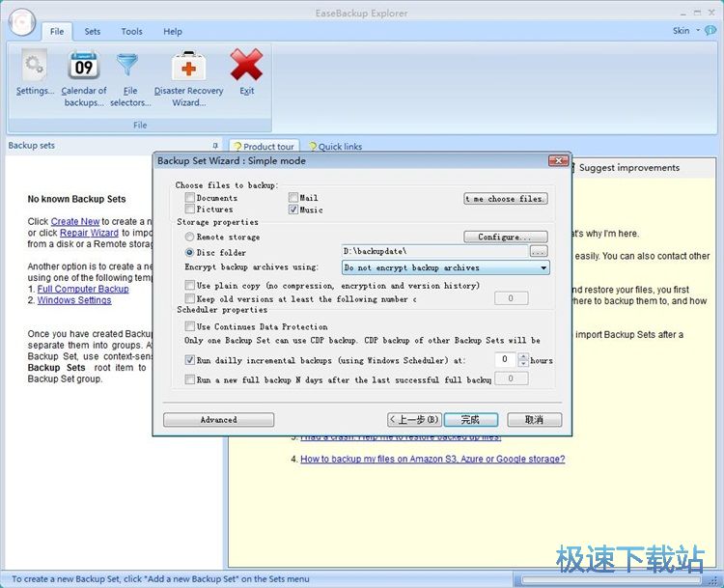Viewport: 724px width, 588px height.
Task: Click the 完成 finish button
Action: click(x=470, y=419)
